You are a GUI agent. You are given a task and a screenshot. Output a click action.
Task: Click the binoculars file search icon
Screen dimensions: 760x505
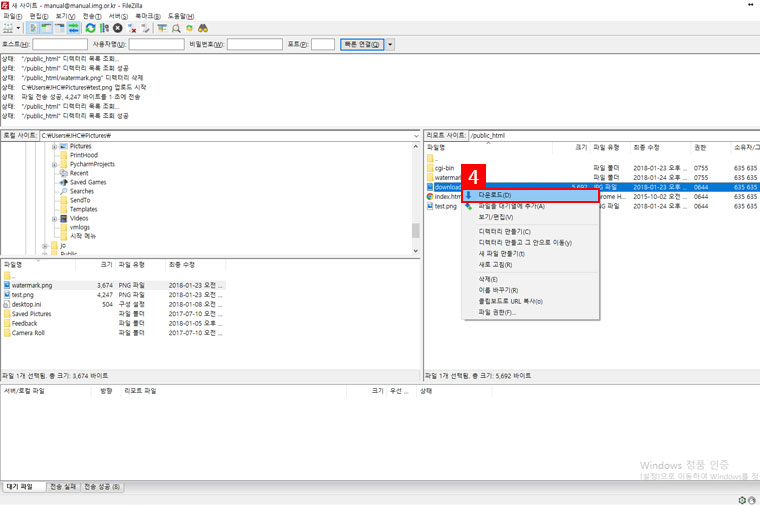coord(203,28)
